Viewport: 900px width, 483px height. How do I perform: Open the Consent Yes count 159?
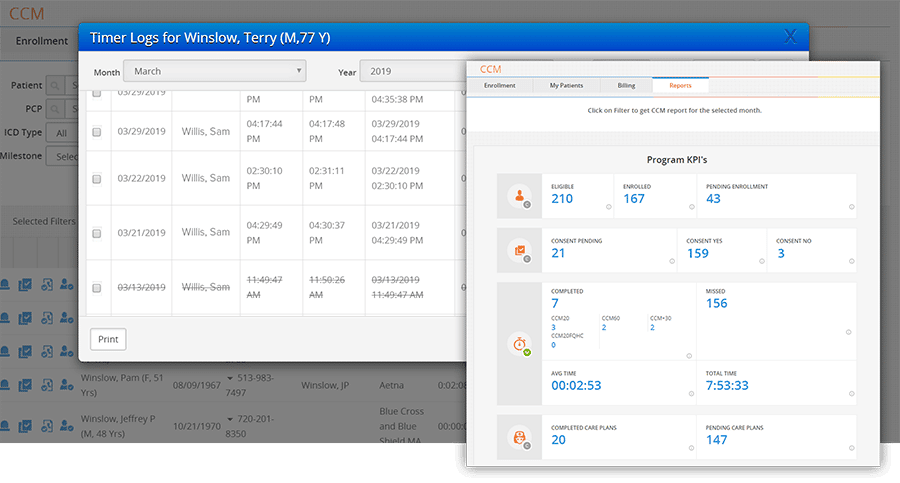coord(697,253)
